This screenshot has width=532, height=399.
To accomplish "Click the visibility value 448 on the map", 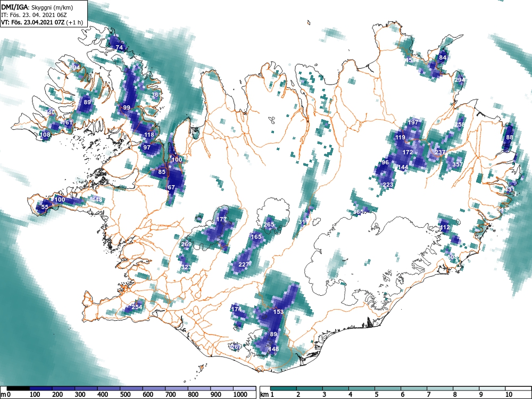I will [97, 199].
